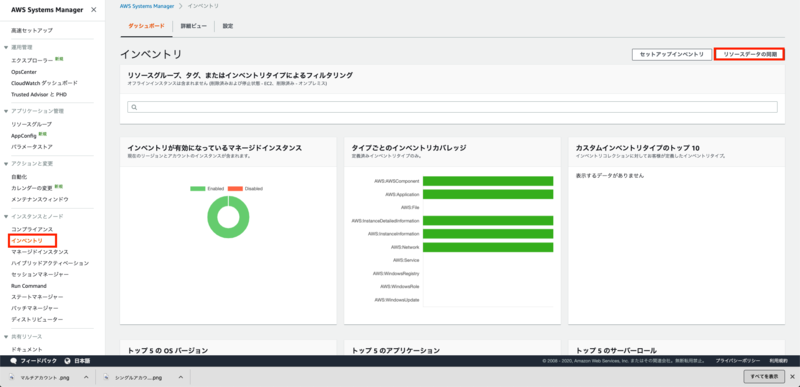800x387 pixels.
Task: Open リソースグループ in sidebar
Action: pyautogui.click(x=31, y=124)
